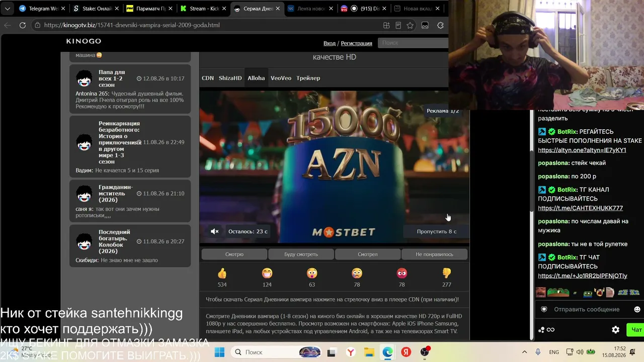React with the tongue-out emoji (63)
The height and width of the screenshot is (362, 644).
pyautogui.click(x=312, y=274)
